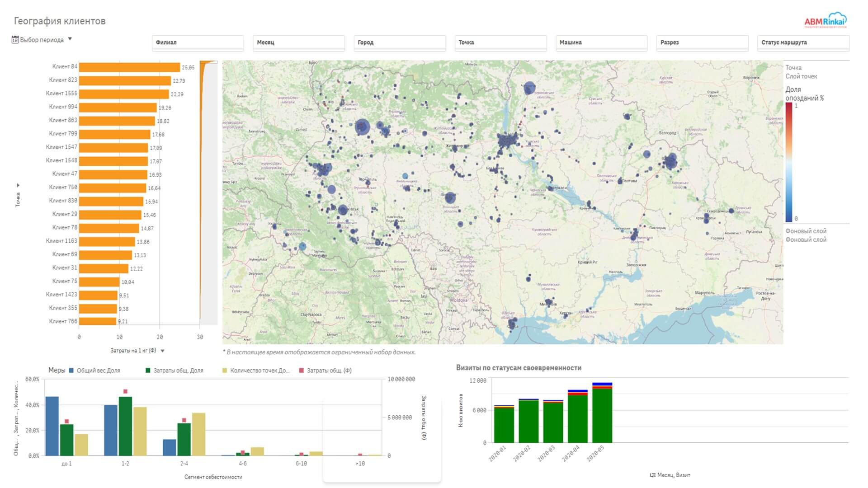The width and height of the screenshot is (868, 488).
Task: Open the Статус маршрута filter
Action: tap(803, 42)
